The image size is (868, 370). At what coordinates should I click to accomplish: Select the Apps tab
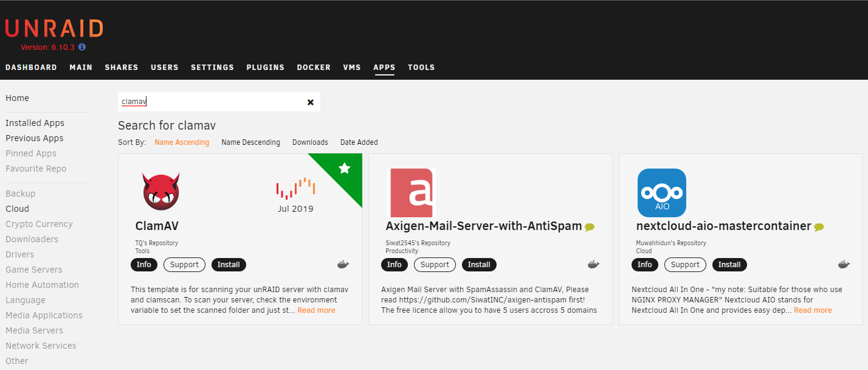(384, 68)
